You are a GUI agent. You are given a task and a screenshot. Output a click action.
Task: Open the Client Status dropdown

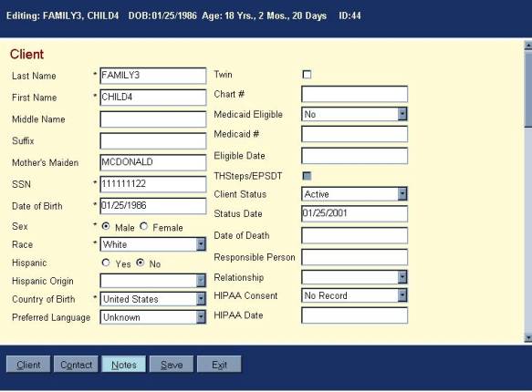354,194
